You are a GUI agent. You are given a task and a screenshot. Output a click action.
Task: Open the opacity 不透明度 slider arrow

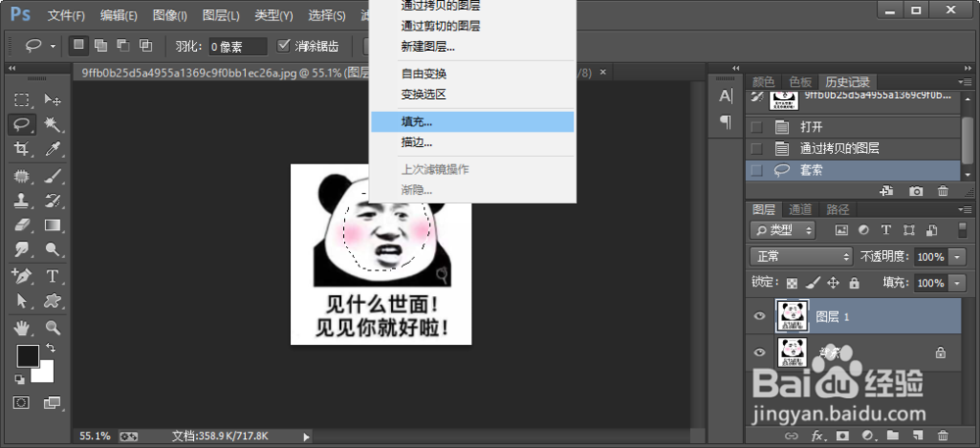tap(957, 256)
